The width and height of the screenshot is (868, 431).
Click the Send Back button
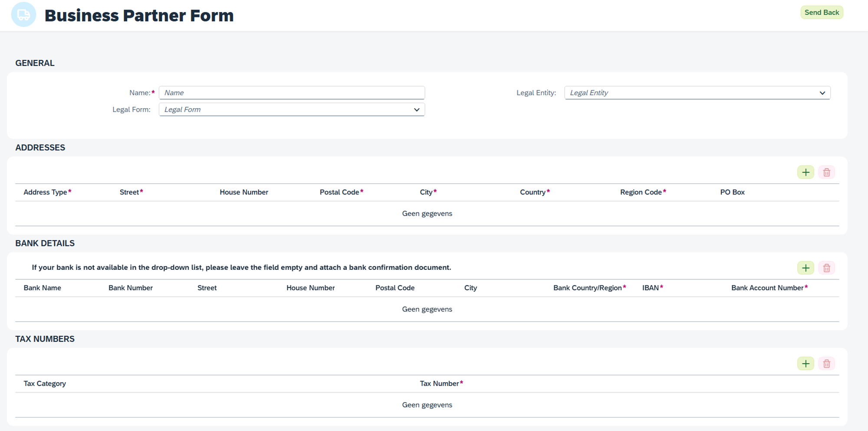[822, 12]
